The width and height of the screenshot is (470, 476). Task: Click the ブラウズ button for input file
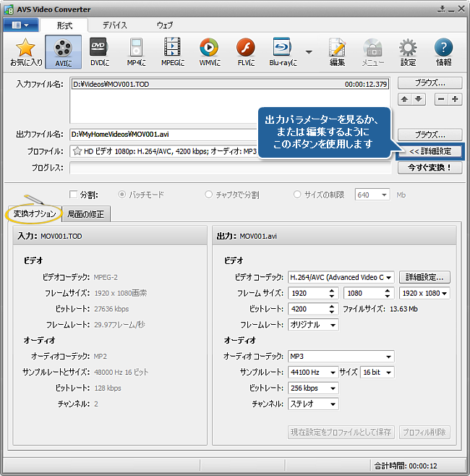(430, 82)
